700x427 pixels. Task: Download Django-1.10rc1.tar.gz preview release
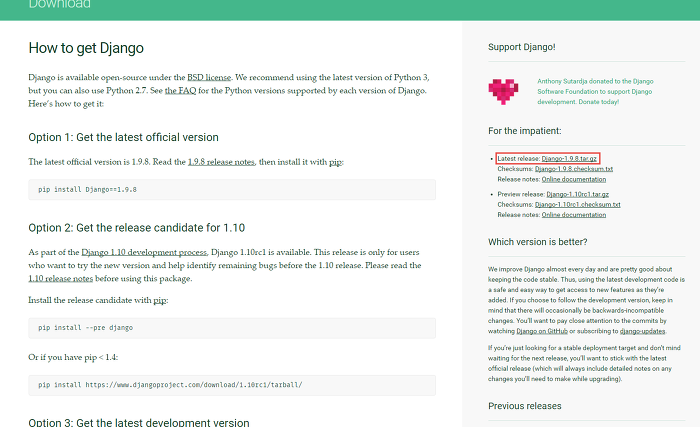(577, 194)
